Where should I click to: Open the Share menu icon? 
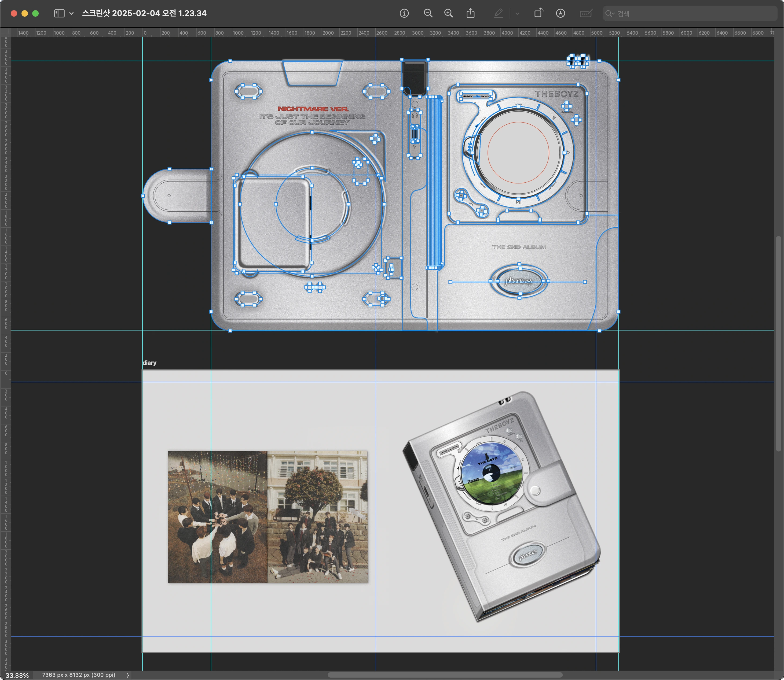coord(470,14)
